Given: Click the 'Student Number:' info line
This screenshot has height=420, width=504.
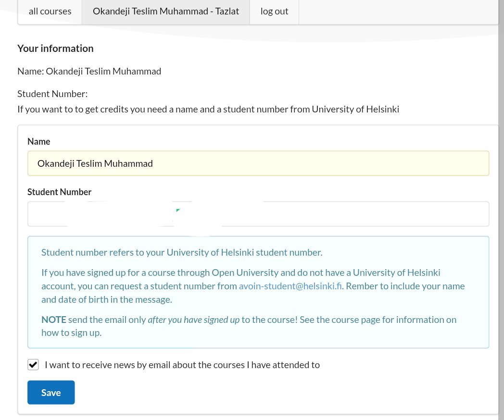Looking at the screenshot, I should click(52, 94).
